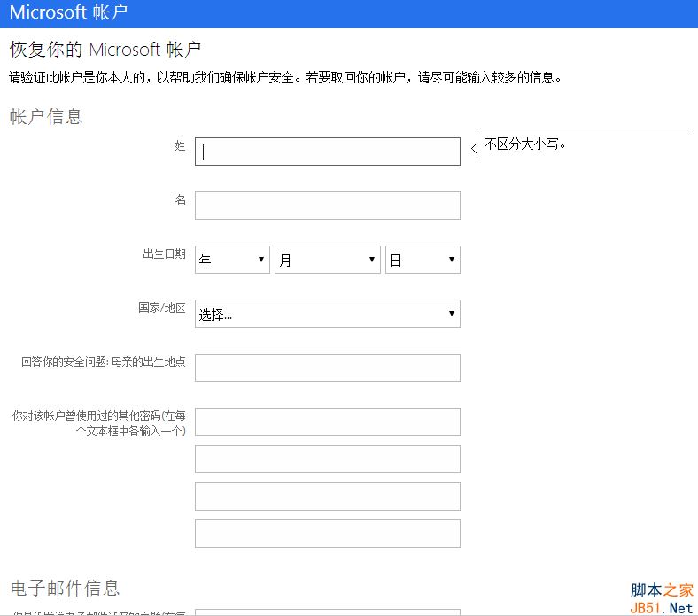Click the fourth previous password field

coord(328,534)
